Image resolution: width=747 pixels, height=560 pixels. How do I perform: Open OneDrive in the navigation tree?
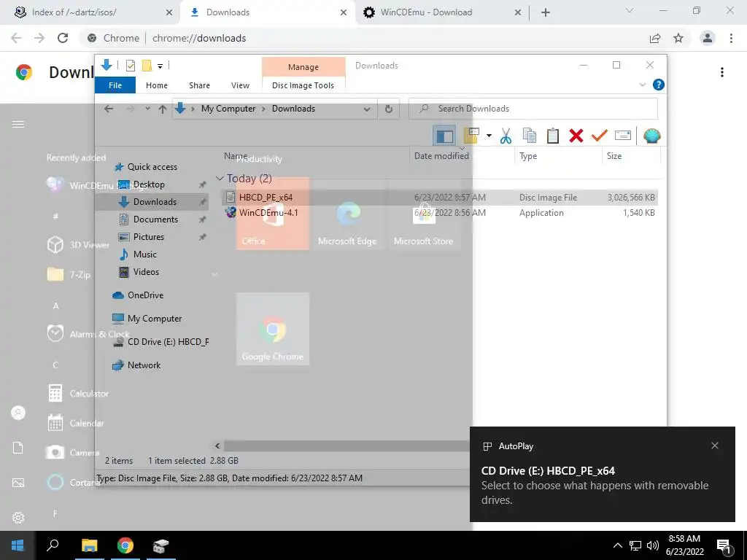point(145,295)
